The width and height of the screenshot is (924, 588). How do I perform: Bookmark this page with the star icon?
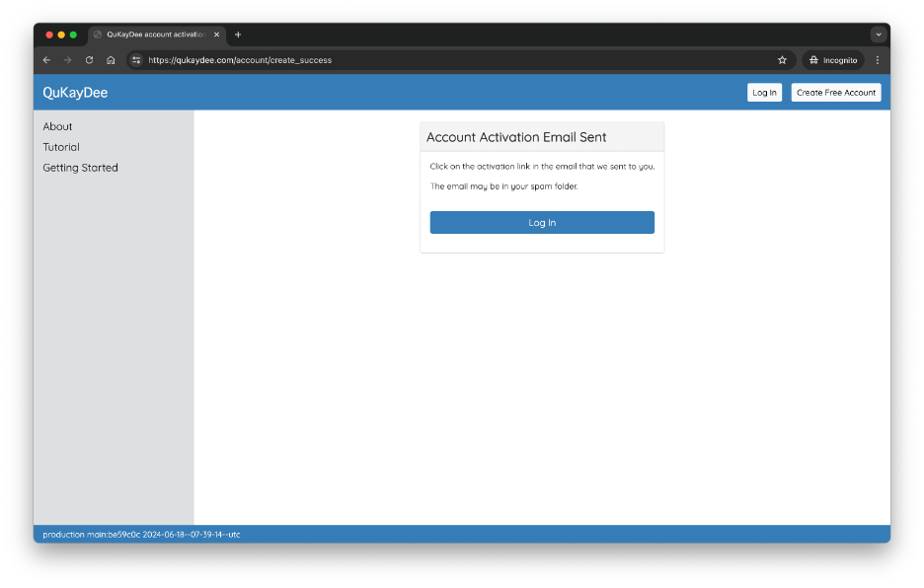pos(782,60)
